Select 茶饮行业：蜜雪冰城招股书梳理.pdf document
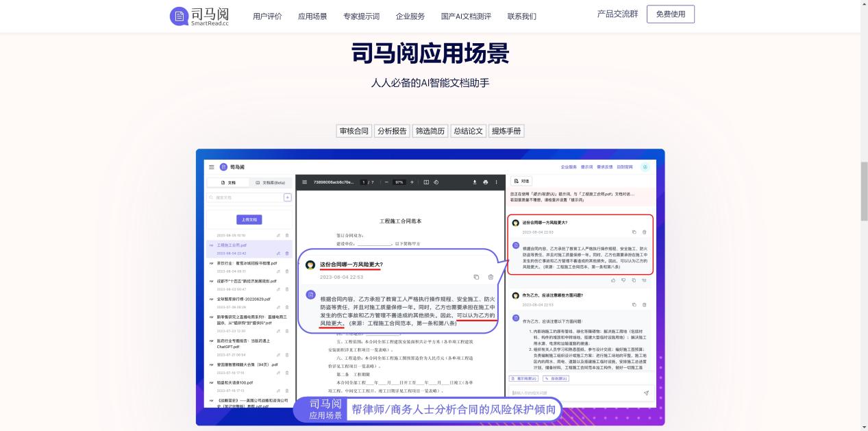The width and height of the screenshot is (868, 431). point(247,263)
